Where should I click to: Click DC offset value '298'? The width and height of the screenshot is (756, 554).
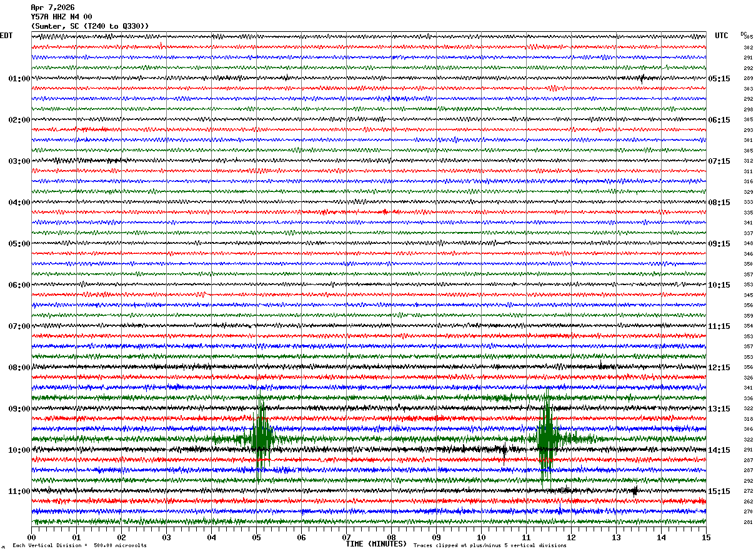(x=748, y=109)
